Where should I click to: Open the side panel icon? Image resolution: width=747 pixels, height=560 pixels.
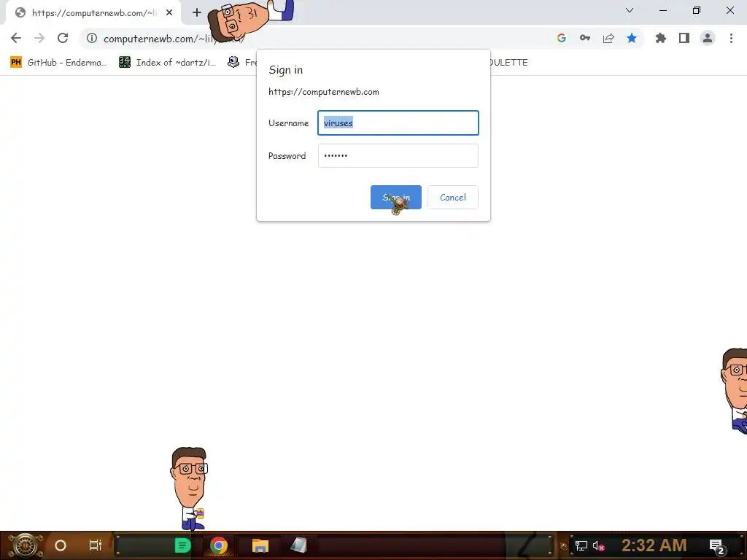pos(684,38)
